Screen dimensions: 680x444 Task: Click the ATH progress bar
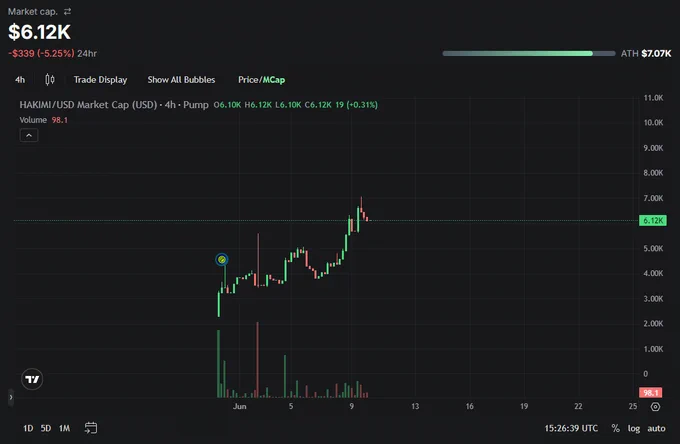click(x=529, y=53)
